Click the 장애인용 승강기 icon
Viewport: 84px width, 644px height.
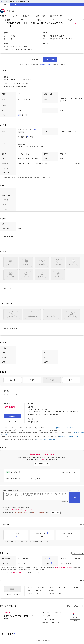click(x=32, y=314)
